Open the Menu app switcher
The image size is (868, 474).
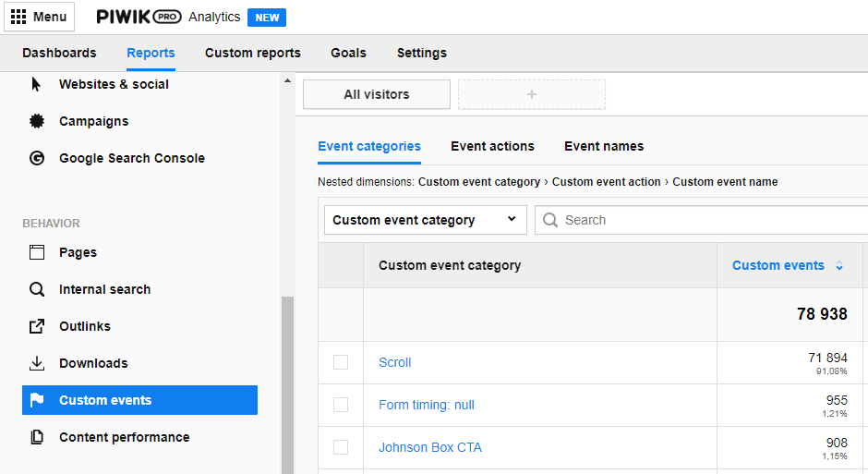click(x=39, y=17)
